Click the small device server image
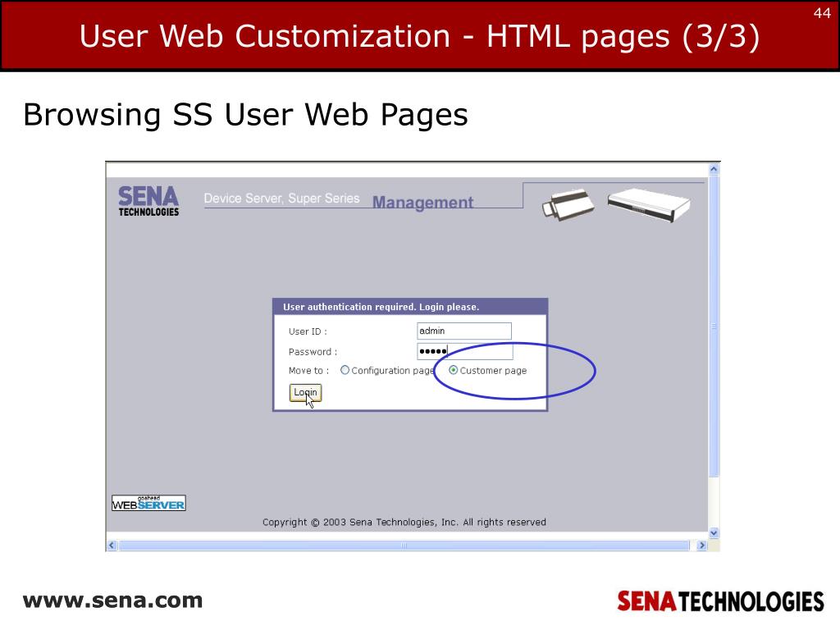The image size is (840, 630). [x=568, y=204]
